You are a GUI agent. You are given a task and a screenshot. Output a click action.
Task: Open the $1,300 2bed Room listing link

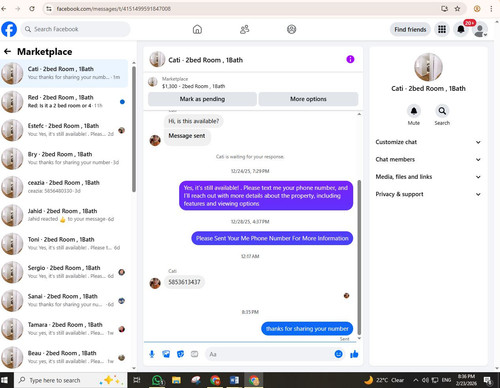click(x=193, y=86)
